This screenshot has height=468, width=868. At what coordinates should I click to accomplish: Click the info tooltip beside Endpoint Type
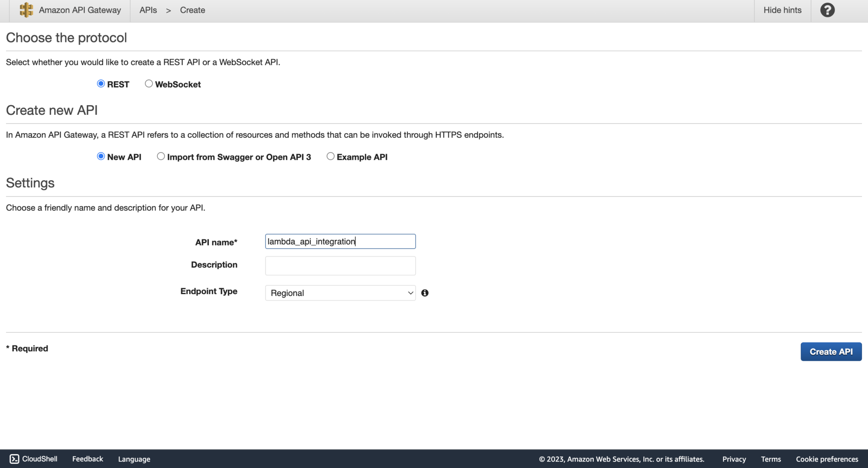click(425, 292)
